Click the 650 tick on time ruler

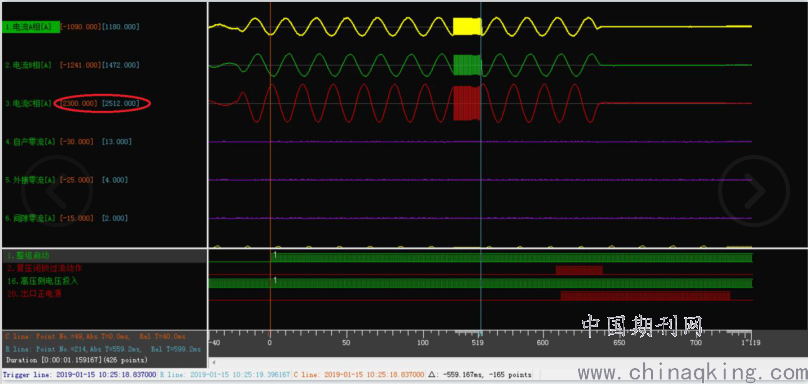619,342
